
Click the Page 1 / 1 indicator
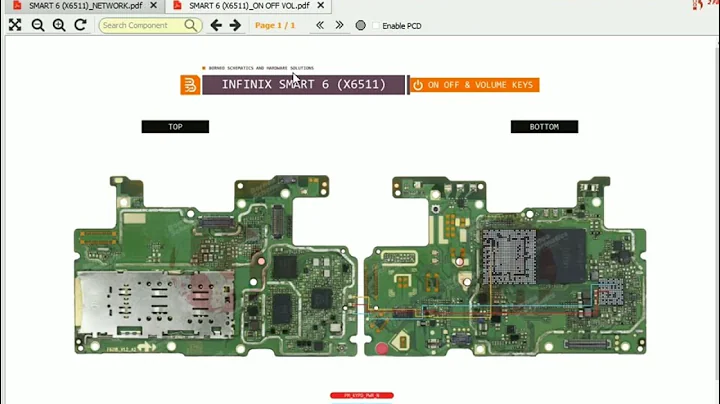275,25
